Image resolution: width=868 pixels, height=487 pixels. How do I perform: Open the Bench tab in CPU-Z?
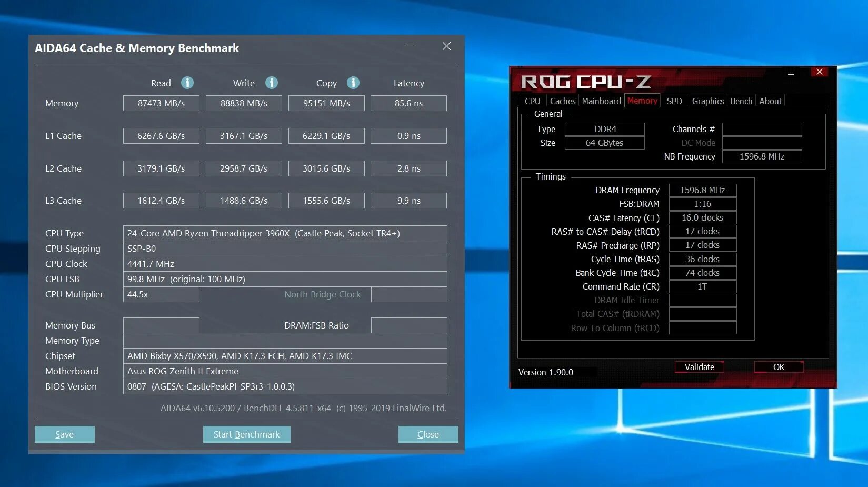741,101
